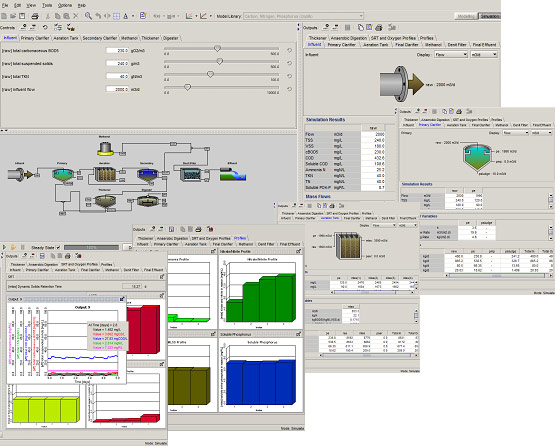
Task: Click influent flow value input field
Action: (117, 89)
